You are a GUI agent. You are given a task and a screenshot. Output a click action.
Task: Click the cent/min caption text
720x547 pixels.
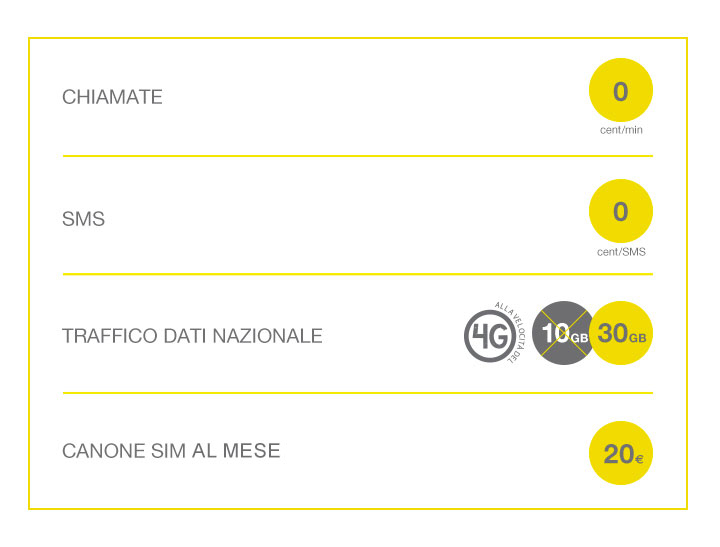click(x=621, y=130)
